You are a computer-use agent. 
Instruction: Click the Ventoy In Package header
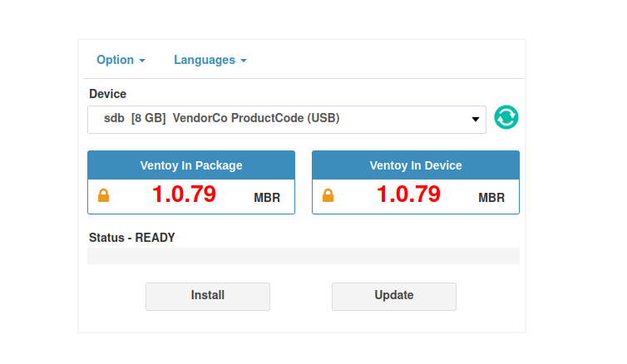191,165
